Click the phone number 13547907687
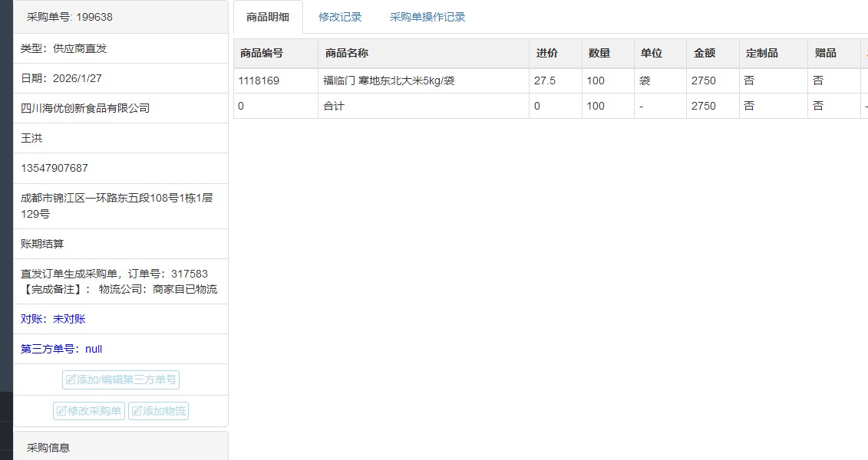The height and width of the screenshot is (460, 868). coord(54,168)
